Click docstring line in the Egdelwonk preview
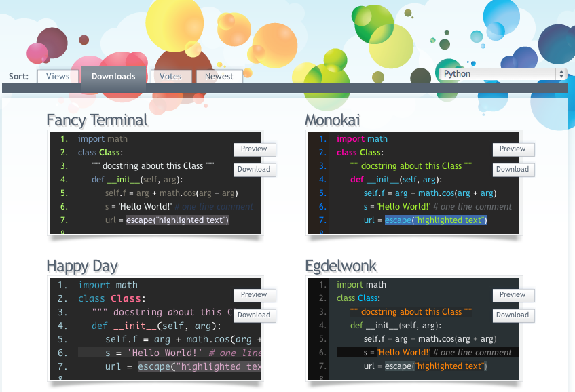The width and height of the screenshot is (575, 392). (411, 312)
